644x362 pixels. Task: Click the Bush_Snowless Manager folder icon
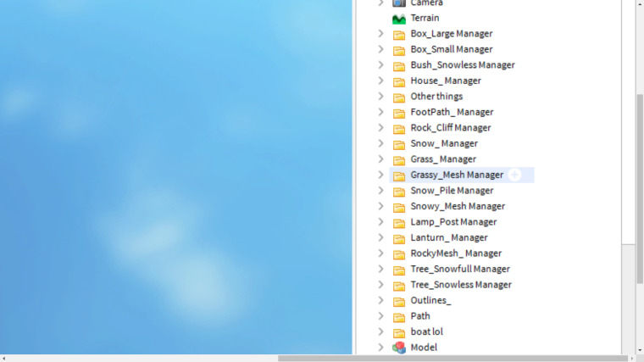tap(399, 66)
